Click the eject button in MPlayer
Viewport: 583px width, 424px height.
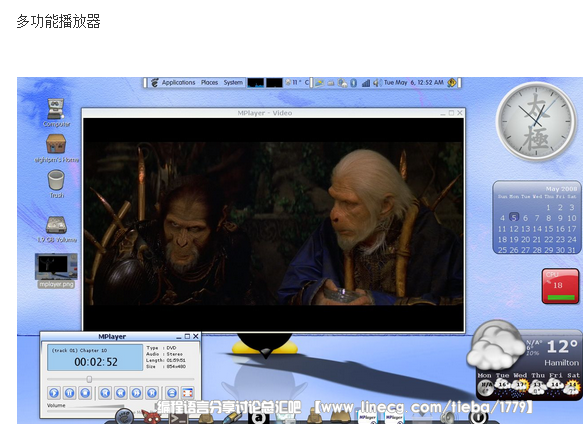pos(172,392)
